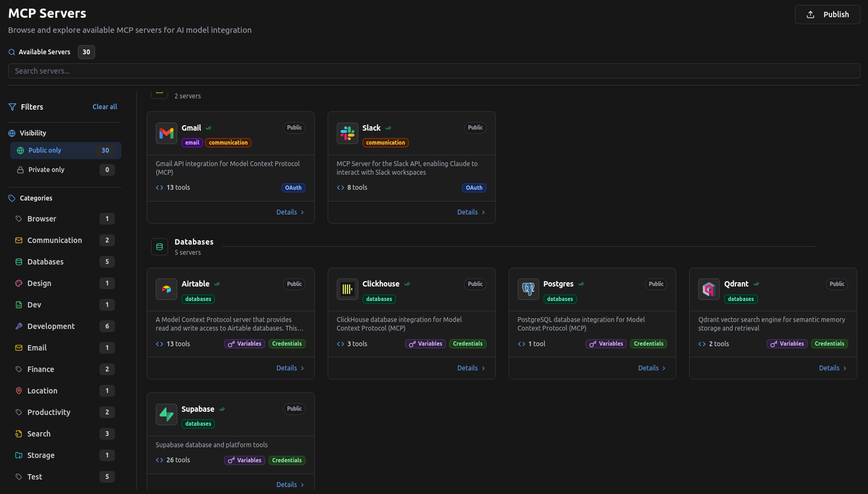Click the Postgres elephant icon
Image resolution: width=868 pixels, height=494 pixels.
[x=528, y=289]
